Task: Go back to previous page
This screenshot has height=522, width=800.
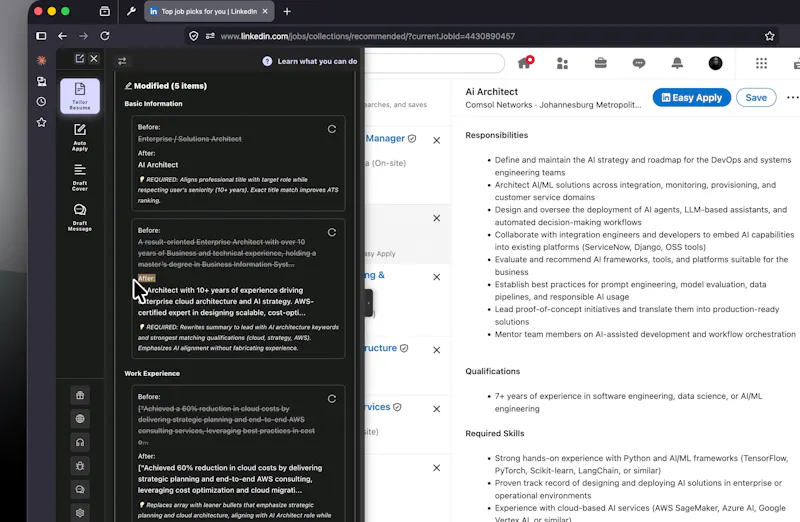Action: point(62,36)
